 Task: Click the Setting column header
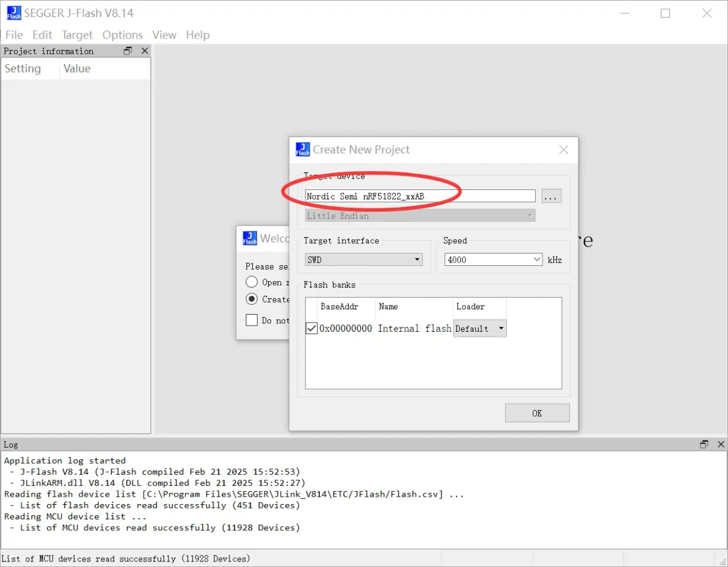tap(30, 68)
